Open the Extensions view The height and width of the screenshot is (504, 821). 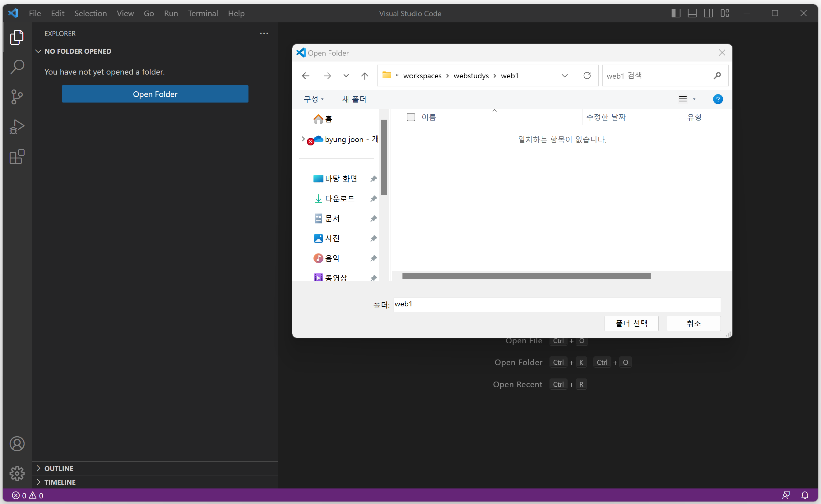point(17,157)
